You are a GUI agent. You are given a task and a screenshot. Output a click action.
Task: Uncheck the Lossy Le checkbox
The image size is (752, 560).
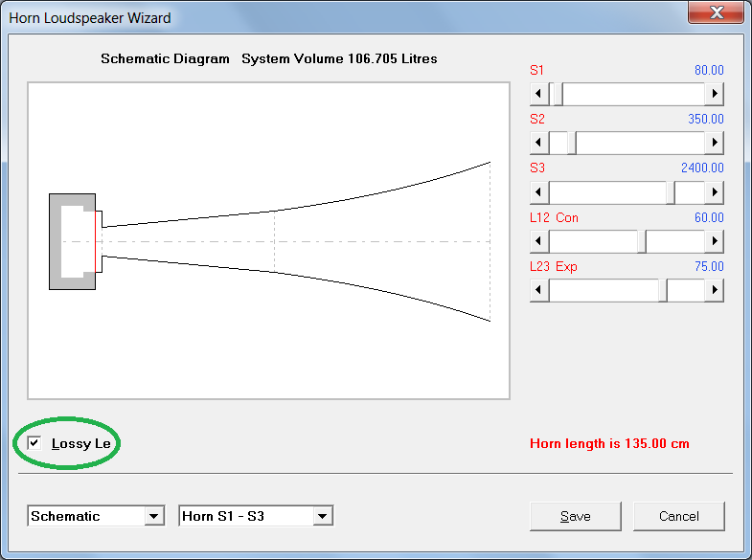[34, 442]
